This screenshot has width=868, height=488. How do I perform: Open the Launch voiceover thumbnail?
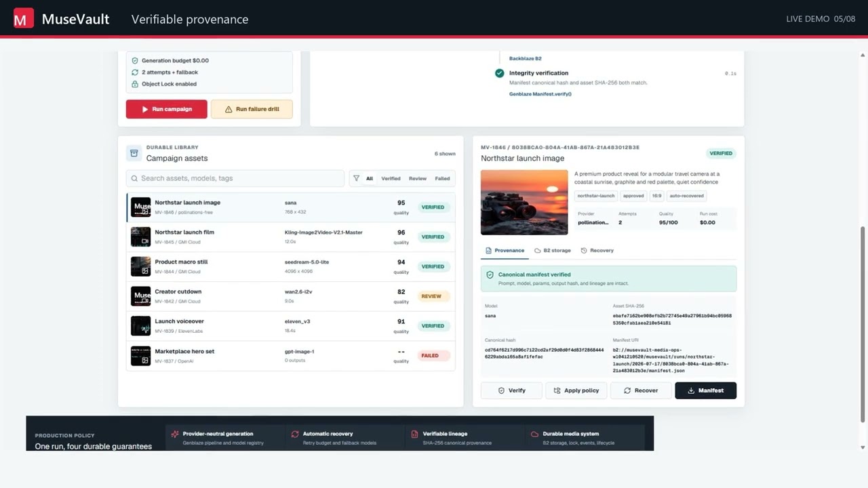pyautogui.click(x=140, y=326)
